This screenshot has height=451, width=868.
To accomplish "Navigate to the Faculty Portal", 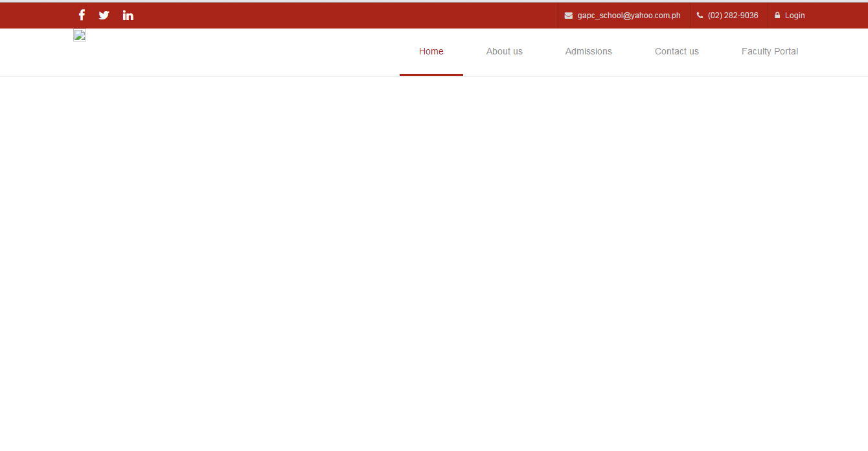I will 770,51.
